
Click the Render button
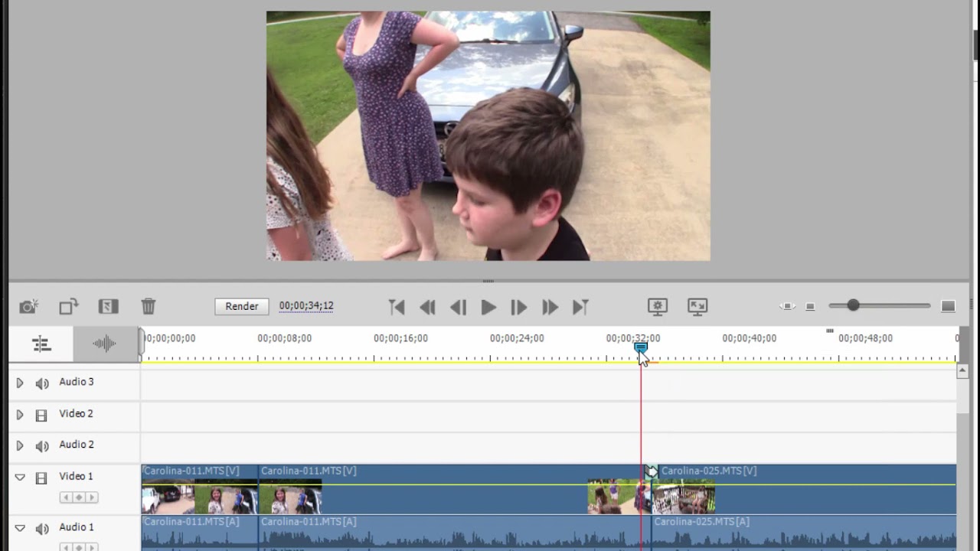coord(242,306)
